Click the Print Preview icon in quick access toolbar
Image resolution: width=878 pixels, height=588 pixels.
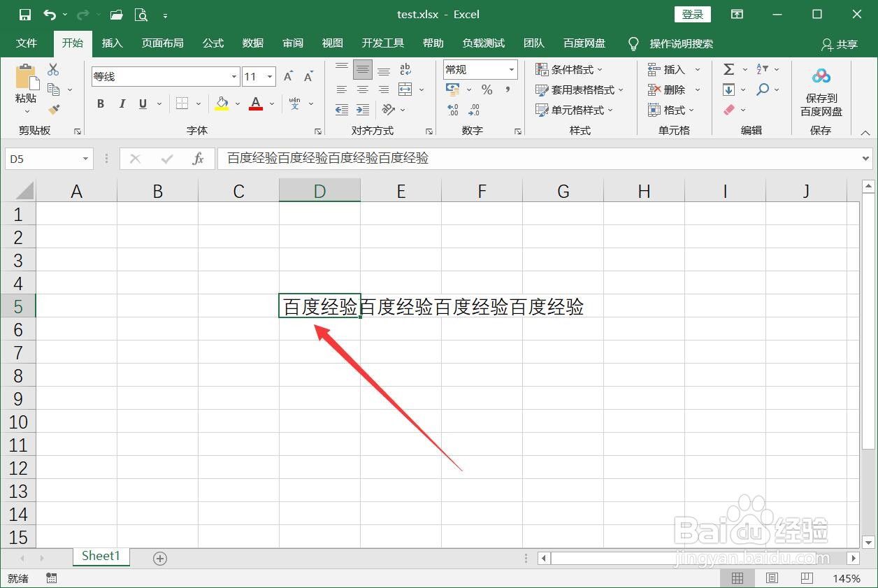[x=141, y=15]
